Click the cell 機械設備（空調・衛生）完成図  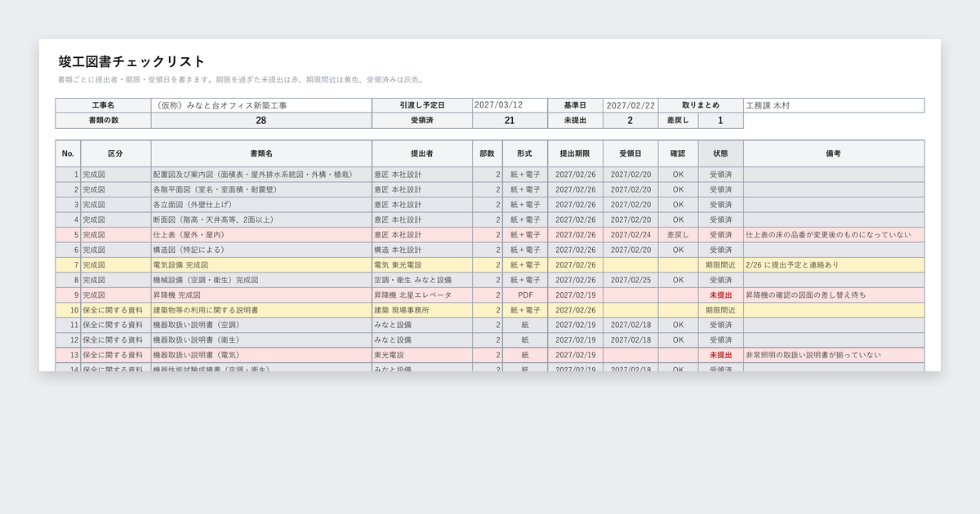pos(261,280)
